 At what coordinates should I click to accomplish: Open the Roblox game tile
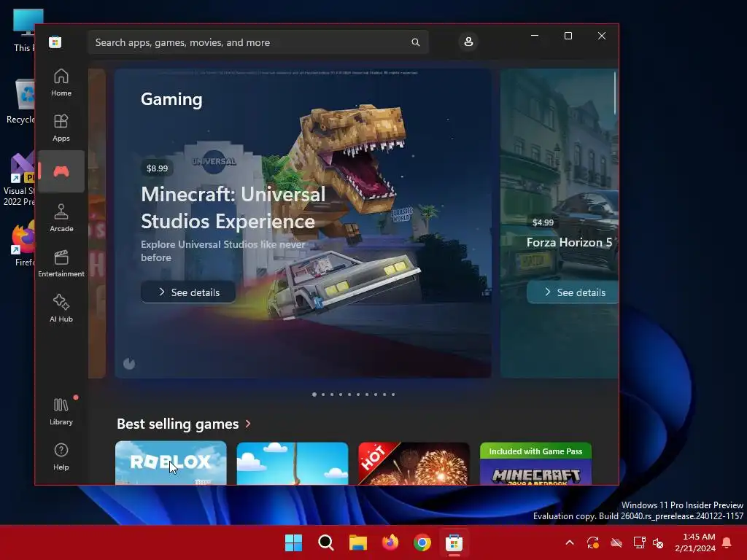pyautogui.click(x=171, y=463)
